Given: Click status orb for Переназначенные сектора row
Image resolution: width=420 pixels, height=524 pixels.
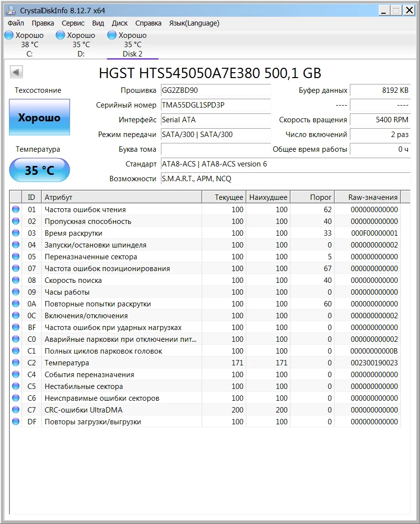Looking at the screenshot, I should click(16, 257).
